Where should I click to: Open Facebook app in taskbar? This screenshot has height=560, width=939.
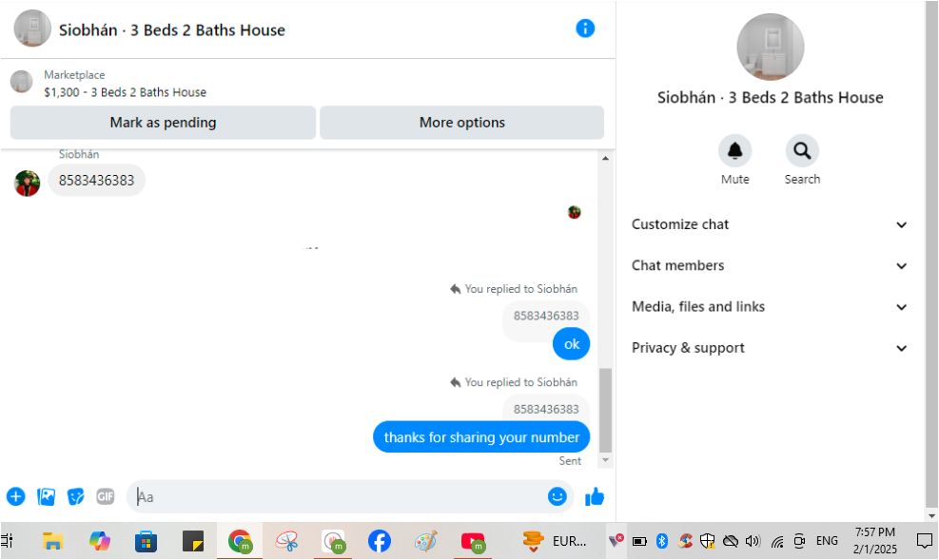click(x=379, y=541)
